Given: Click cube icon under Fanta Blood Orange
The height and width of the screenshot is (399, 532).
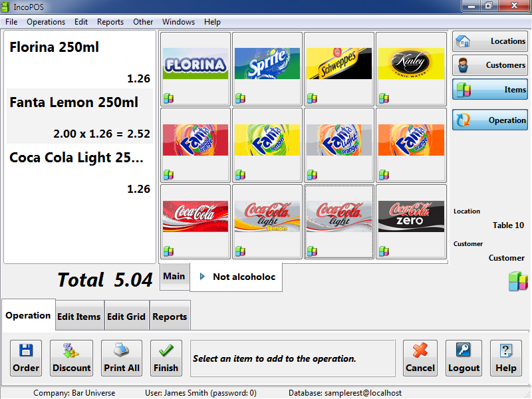Looking at the screenshot, I should 169,175.
